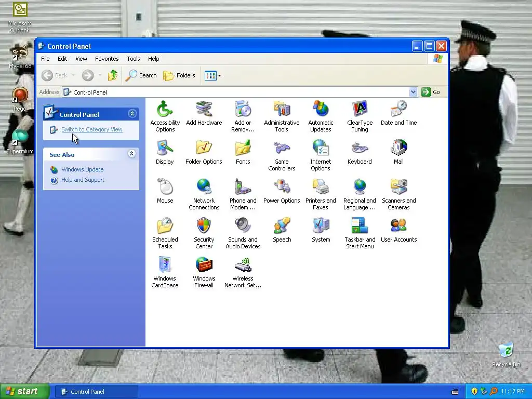The width and height of the screenshot is (532, 399).
Task: Collapse the Control Panel sidebar section
Action: (132, 114)
